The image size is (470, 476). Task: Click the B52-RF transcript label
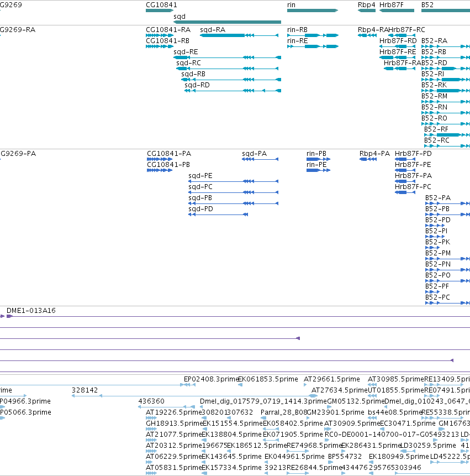pos(436,129)
